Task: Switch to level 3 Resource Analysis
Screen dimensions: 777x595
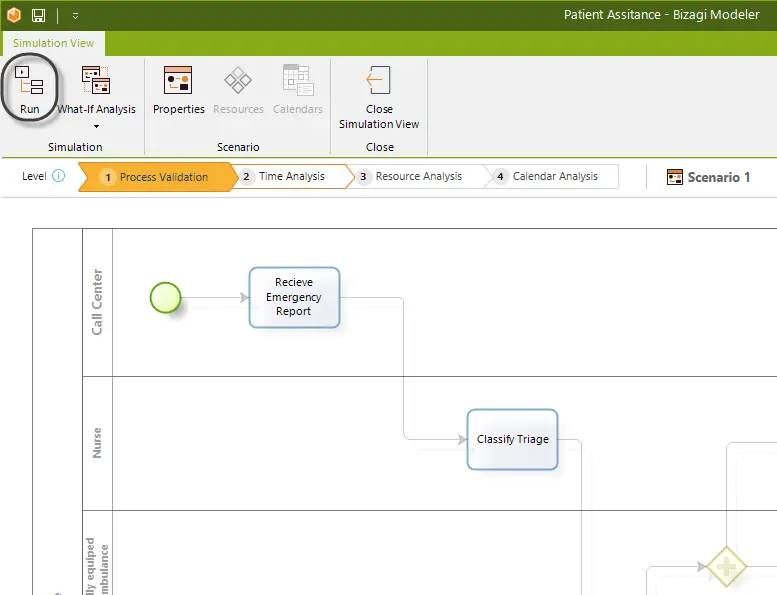Action: pyautogui.click(x=419, y=176)
